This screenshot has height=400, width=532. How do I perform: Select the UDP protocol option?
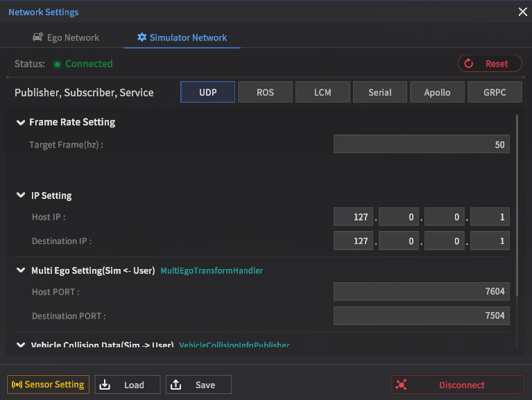coord(208,92)
